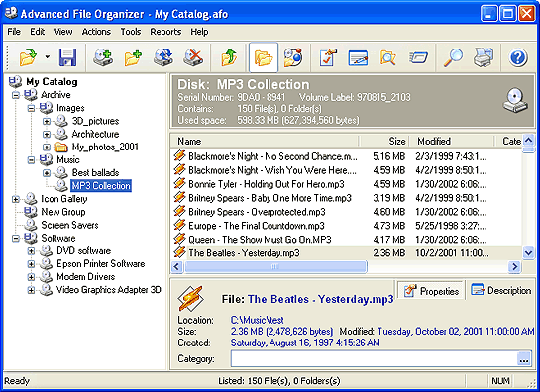The height and width of the screenshot is (392, 540).
Task: Sort the list by the Name column
Action: point(265,142)
